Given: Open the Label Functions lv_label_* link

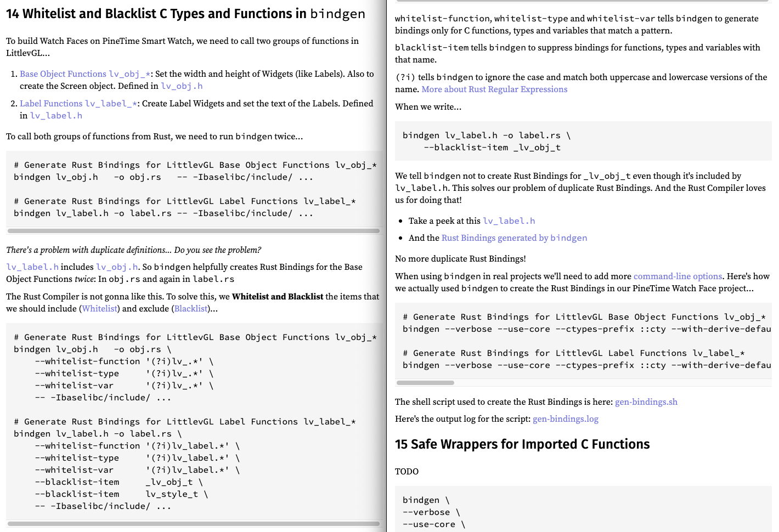Looking at the screenshot, I should [79, 104].
